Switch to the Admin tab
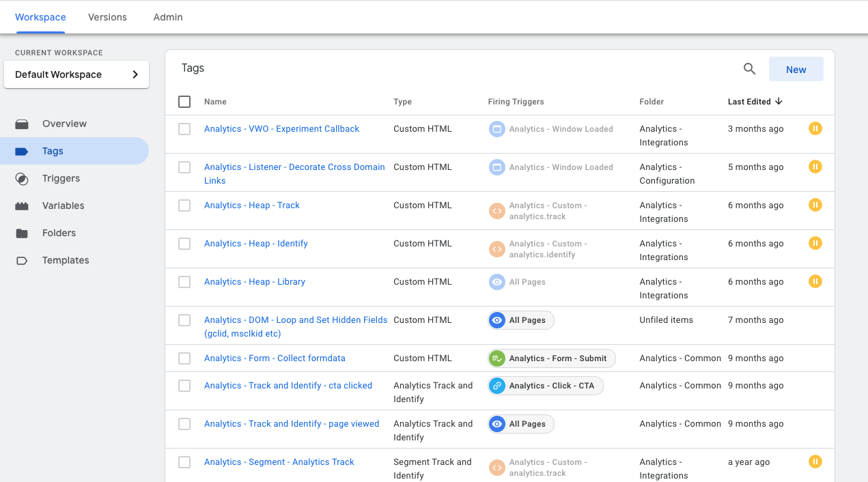This screenshot has height=482, width=868. 168,17
